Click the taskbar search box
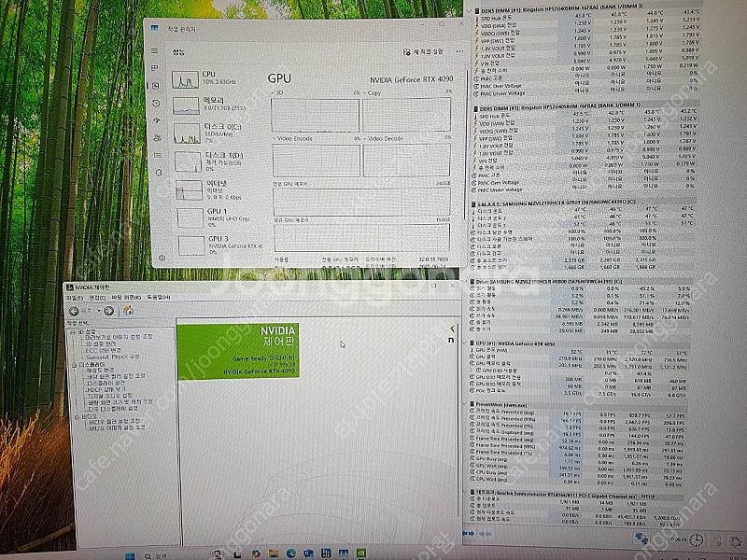The image size is (747, 560). [x=157, y=556]
